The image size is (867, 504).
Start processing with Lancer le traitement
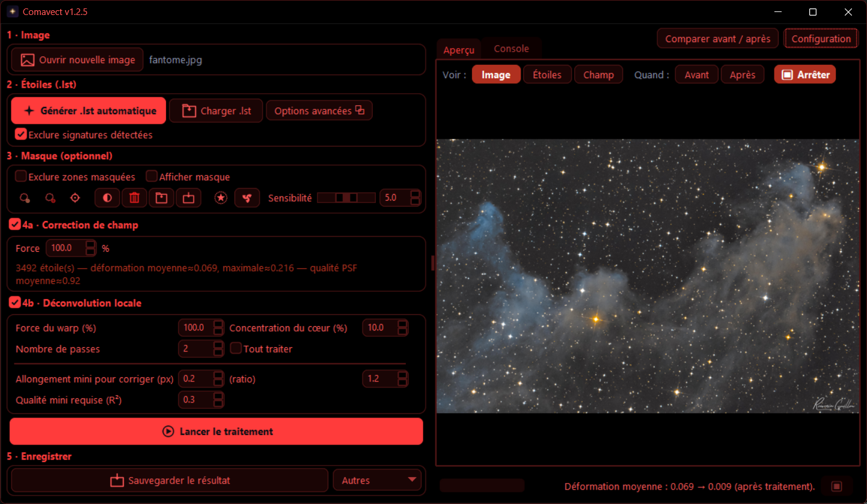pyautogui.click(x=216, y=431)
